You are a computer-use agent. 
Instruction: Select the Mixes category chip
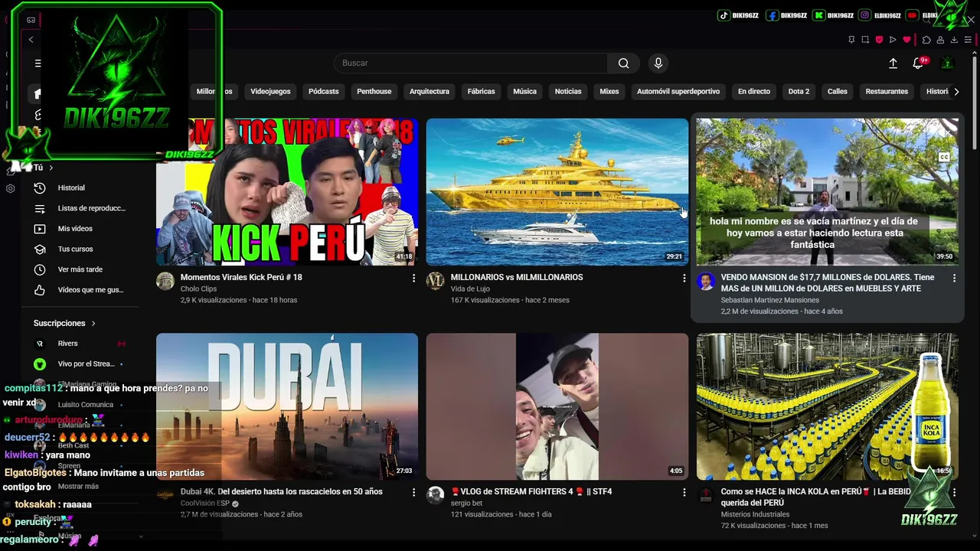[609, 92]
